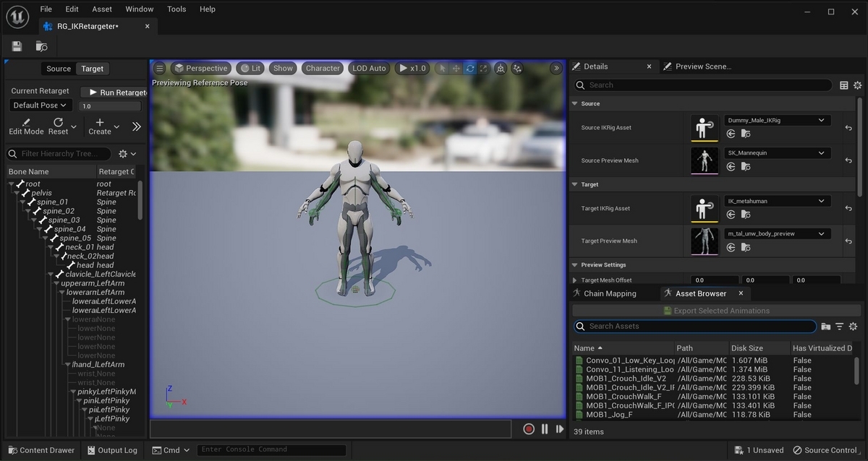
Task: Open the Content Drawer
Action: [41, 450]
